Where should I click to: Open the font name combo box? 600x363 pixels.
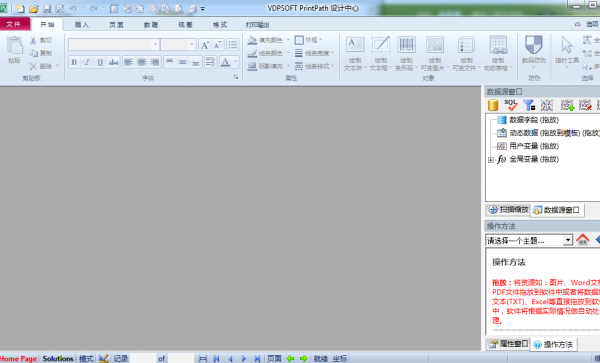pos(114,45)
